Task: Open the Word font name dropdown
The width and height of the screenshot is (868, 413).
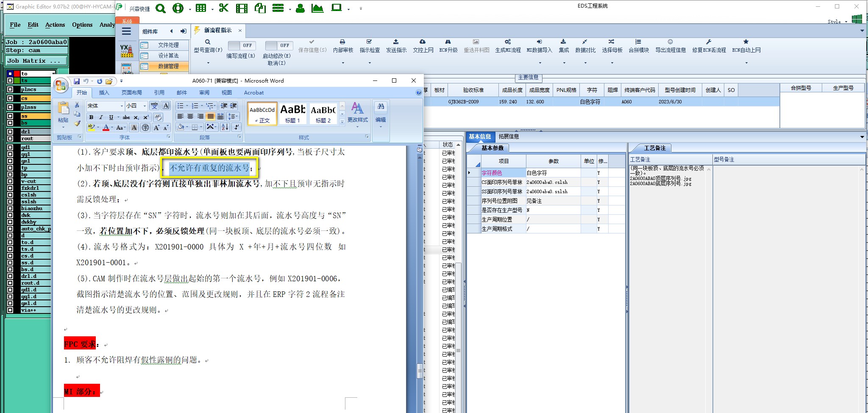Action: (122, 106)
